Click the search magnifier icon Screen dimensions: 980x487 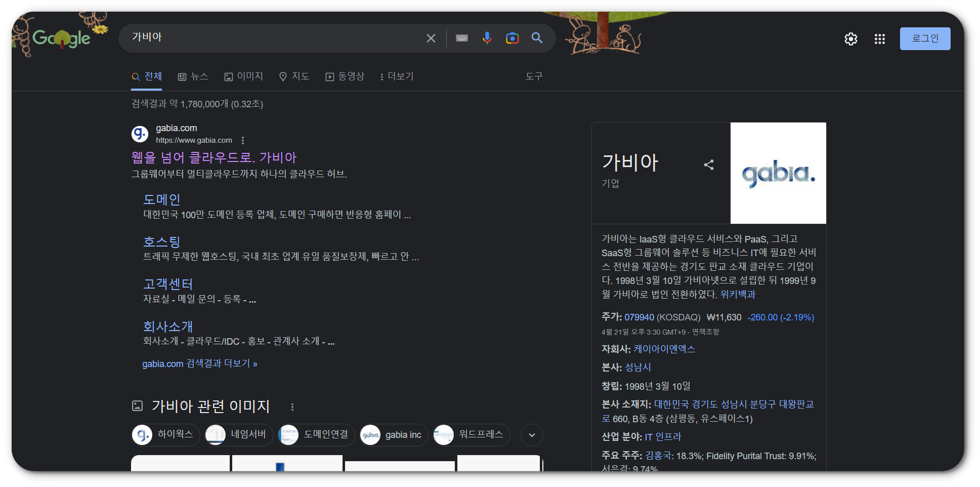[537, 38]
